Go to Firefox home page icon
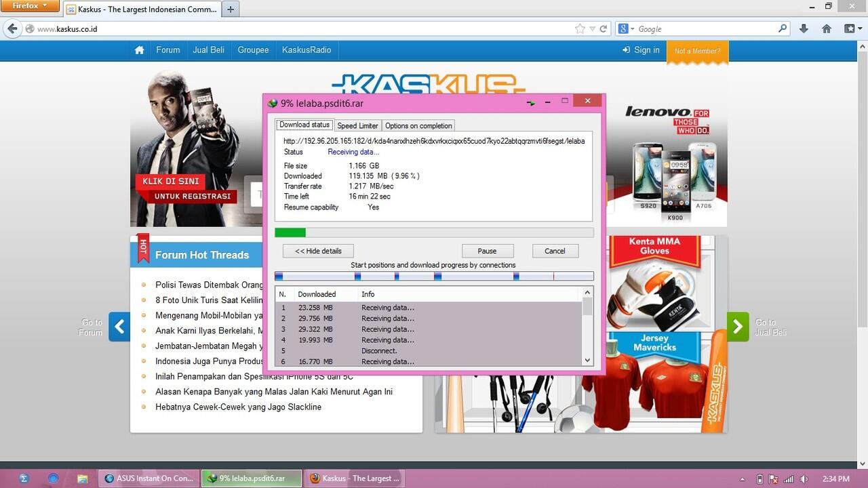The image size is (868, 488). 826,29
